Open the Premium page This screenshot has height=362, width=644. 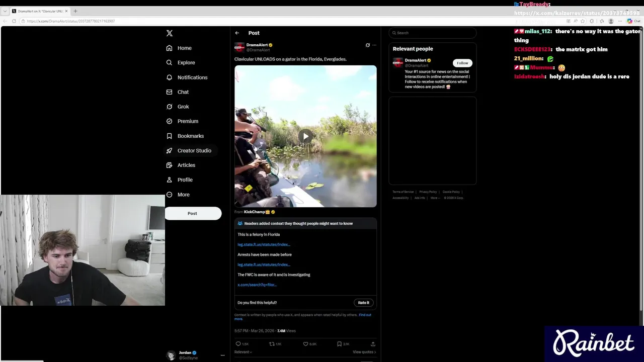click(x=182, y=121)
